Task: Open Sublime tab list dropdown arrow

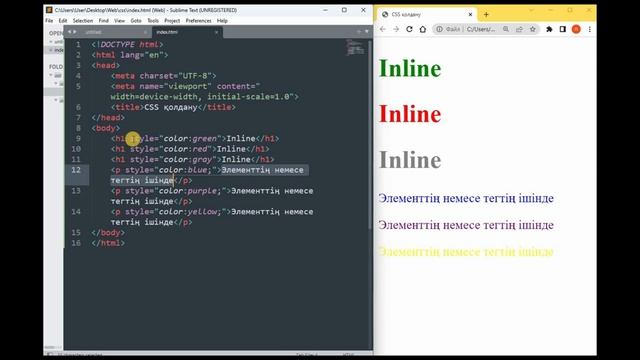Action: coord(367,31)
